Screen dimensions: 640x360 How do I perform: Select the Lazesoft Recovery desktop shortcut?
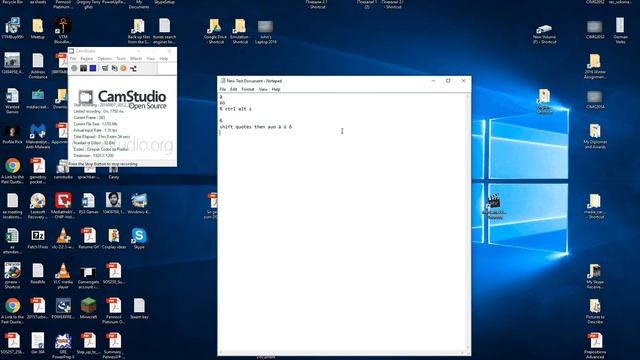tap(38, 206)
